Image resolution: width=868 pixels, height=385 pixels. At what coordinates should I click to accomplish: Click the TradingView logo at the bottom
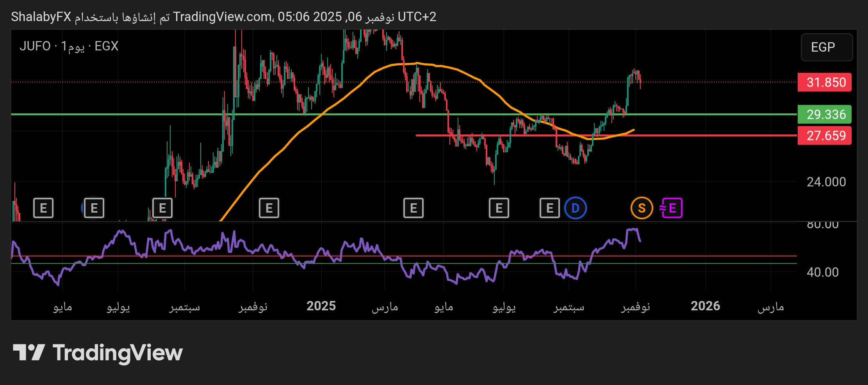(98, 353)
